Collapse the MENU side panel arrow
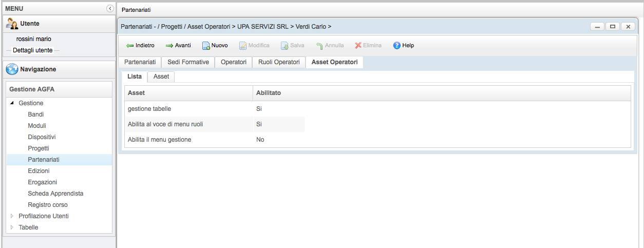Image resolution: width=644 pixels, height=248 pixels. click(x=110, y=9)
